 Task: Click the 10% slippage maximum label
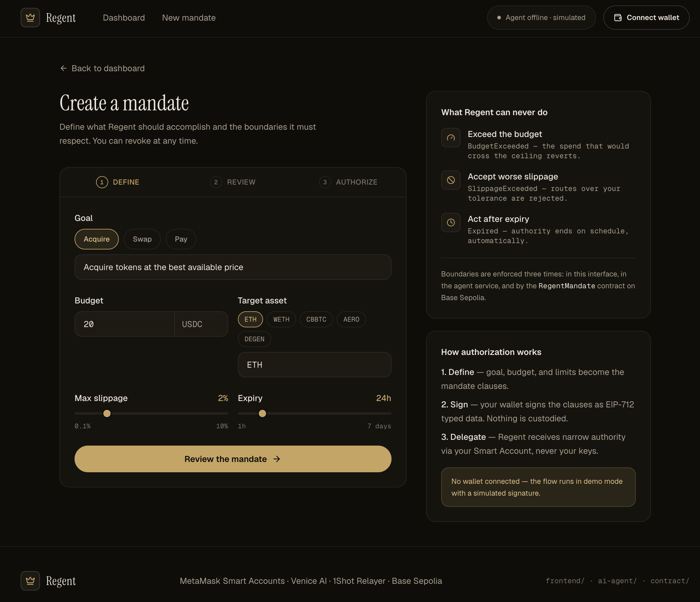pyautogui.click(x=222, y=426)
